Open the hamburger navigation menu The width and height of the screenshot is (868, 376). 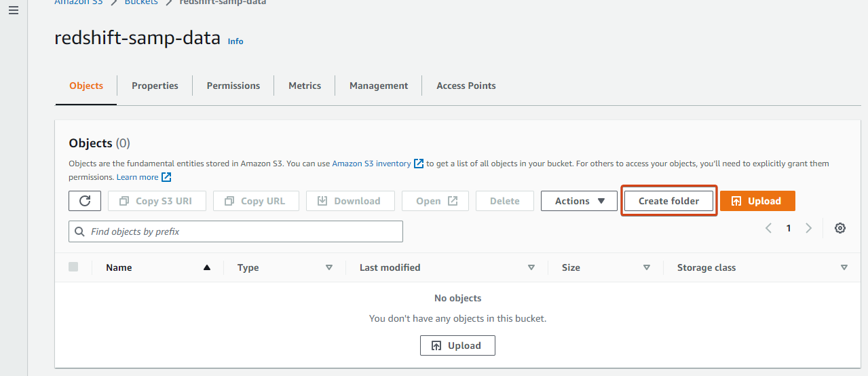coord(13,12)
